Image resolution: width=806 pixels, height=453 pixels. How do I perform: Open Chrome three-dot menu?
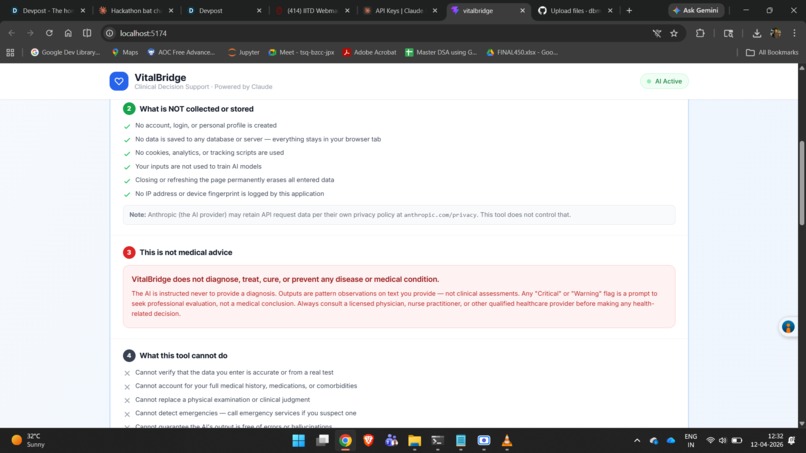(794, 33)
